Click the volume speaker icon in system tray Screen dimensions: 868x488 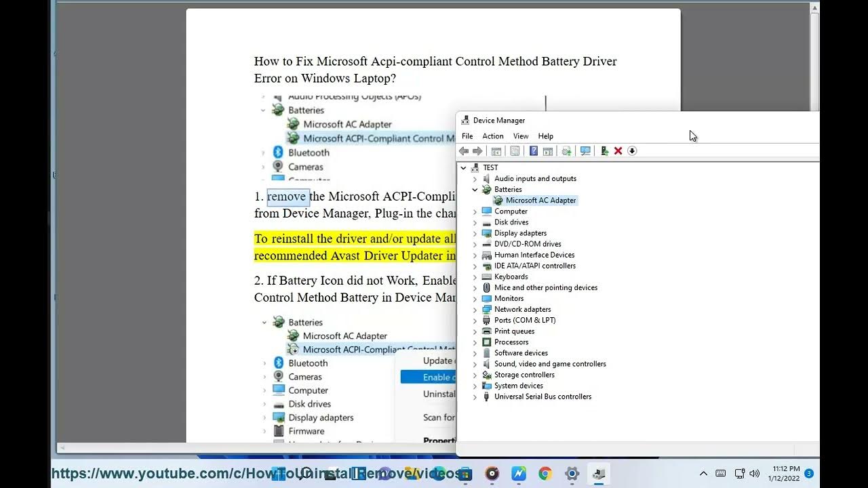(755, 474)
